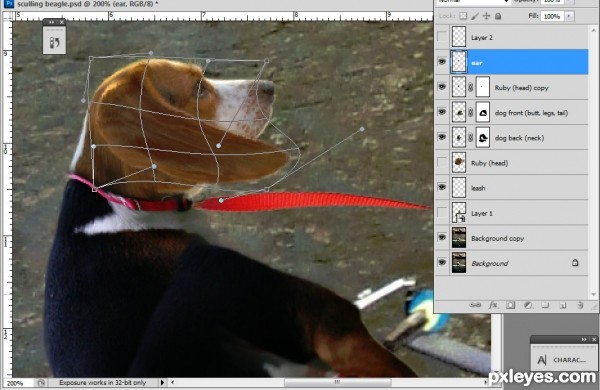The height and width of the screenshot is (390, 600).
Task: Hide the dog front (butt, legs, tail) layer
Action: click(x=442, y=112)
